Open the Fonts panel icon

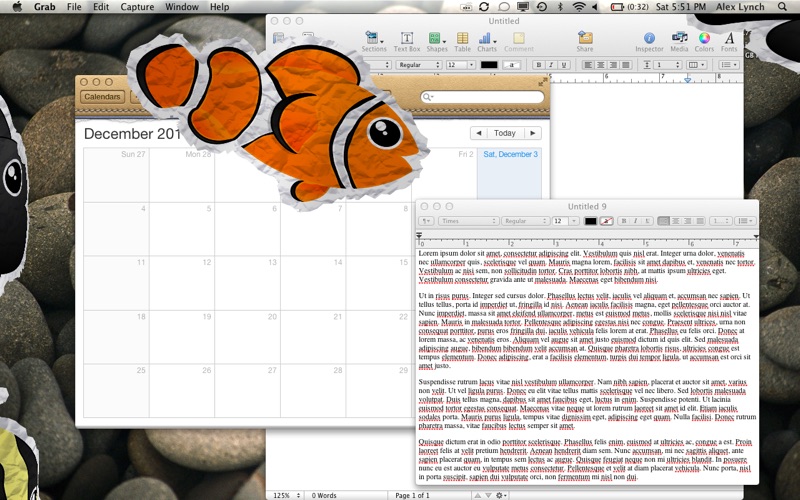[x=729, y=42]
